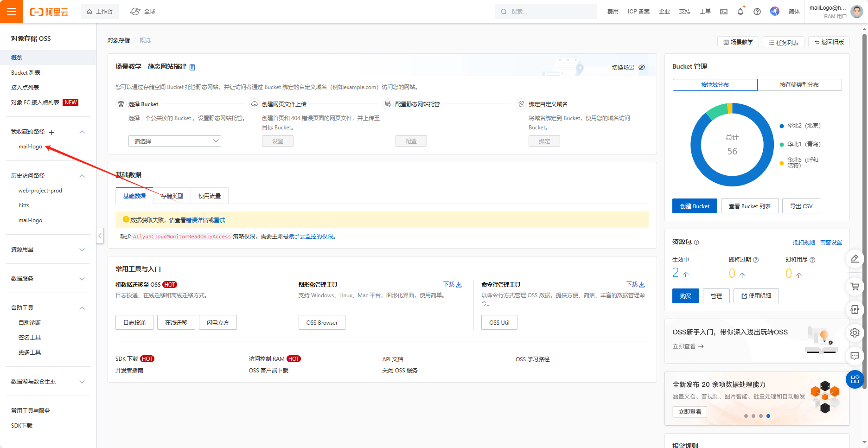This screenshot has height=448, width=868.
Task: Open the Bucket selection dropdown
Action: coord(174,141)
